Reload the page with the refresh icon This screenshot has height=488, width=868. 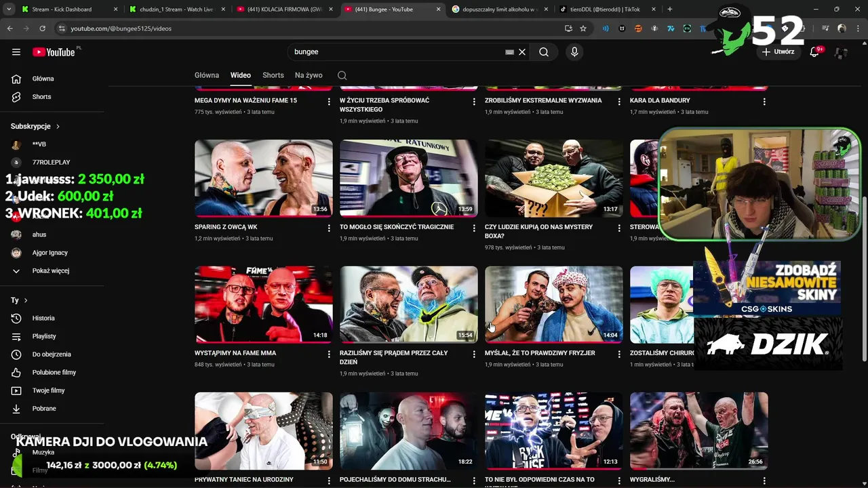click(x=42, y=28)
